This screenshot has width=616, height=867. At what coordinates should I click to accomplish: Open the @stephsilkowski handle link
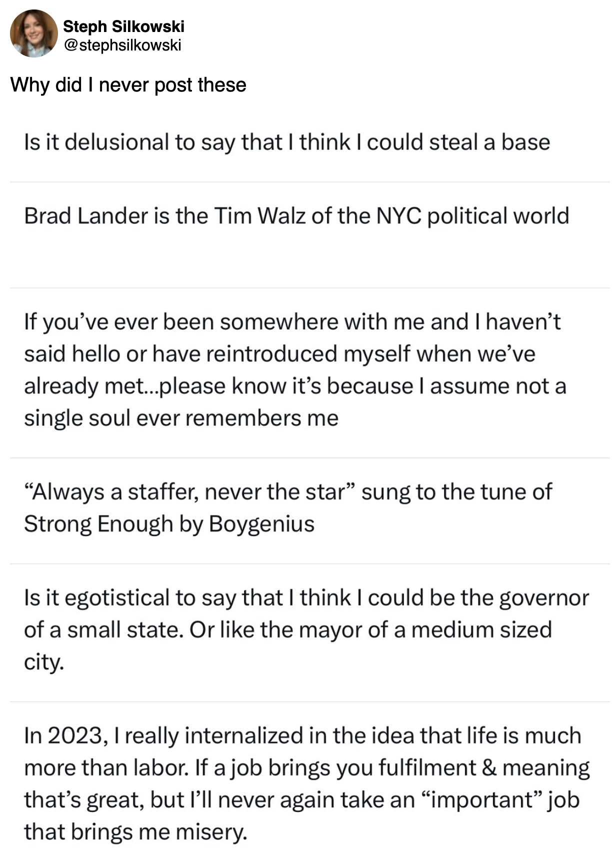tap(122, 45)
